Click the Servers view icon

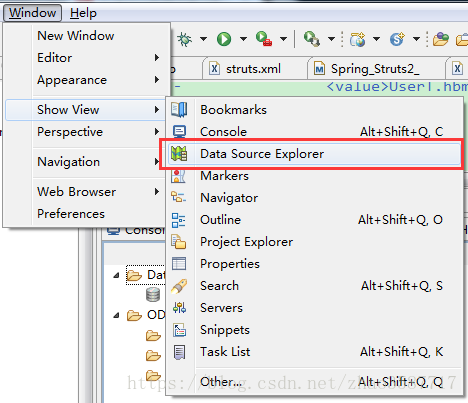pos(179,308)
